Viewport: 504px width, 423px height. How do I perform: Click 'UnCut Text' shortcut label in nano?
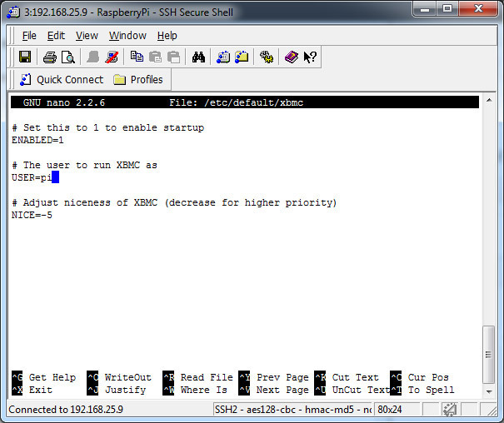(361, 390)
